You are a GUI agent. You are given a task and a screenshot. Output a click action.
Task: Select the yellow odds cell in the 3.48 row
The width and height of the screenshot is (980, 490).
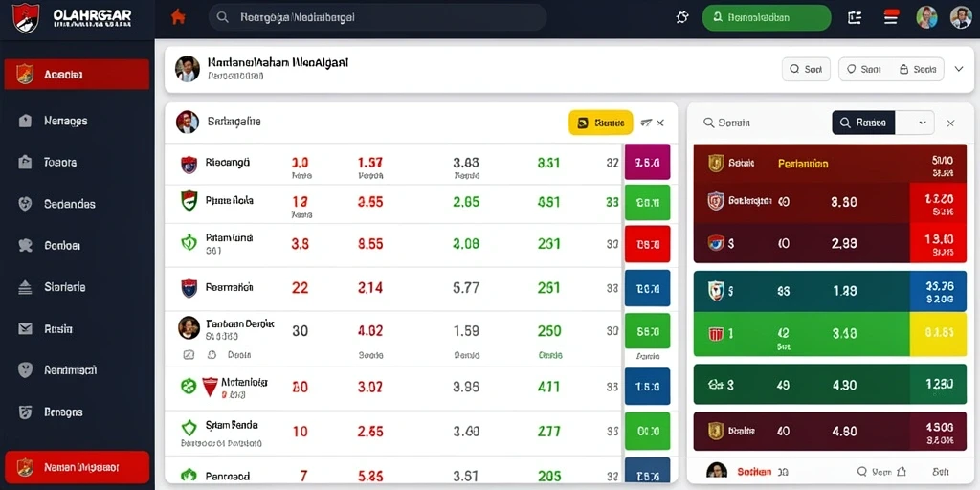click(939, 334)
